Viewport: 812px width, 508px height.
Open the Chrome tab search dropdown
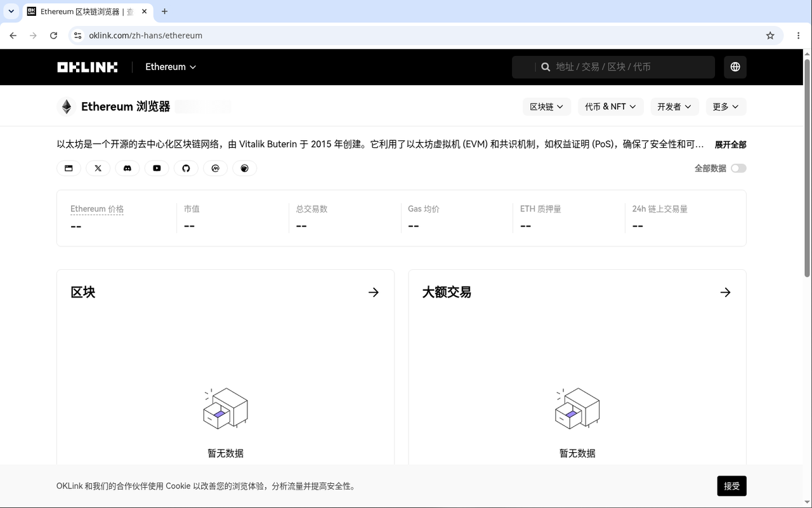pyautogui.click(x=11, y=11)
